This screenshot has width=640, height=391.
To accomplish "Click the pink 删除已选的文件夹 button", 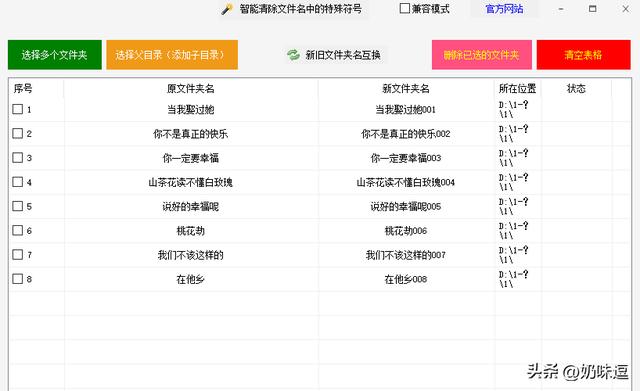I will [x=482, y=55].
